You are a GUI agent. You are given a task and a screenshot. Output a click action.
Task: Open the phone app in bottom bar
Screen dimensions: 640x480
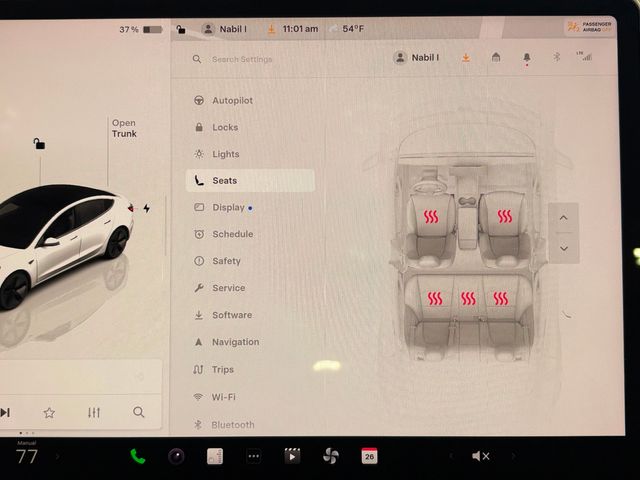[138, 456]
